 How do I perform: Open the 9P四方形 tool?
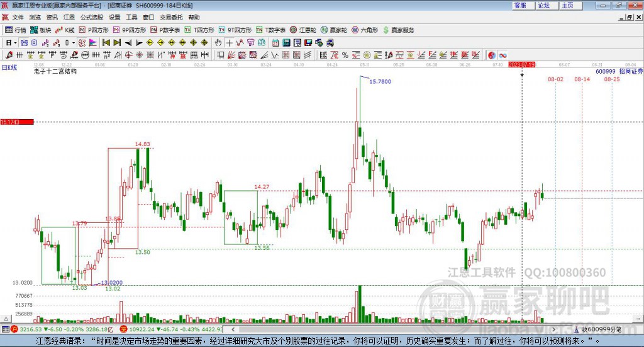(x=130, y=30)
